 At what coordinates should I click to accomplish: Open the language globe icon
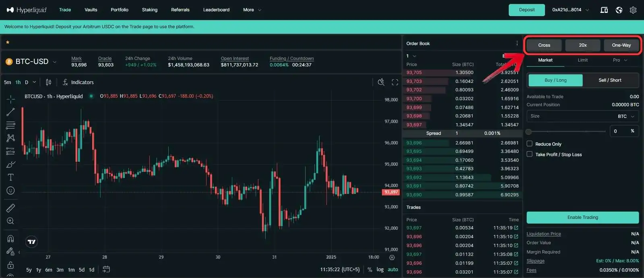[619, 10]
